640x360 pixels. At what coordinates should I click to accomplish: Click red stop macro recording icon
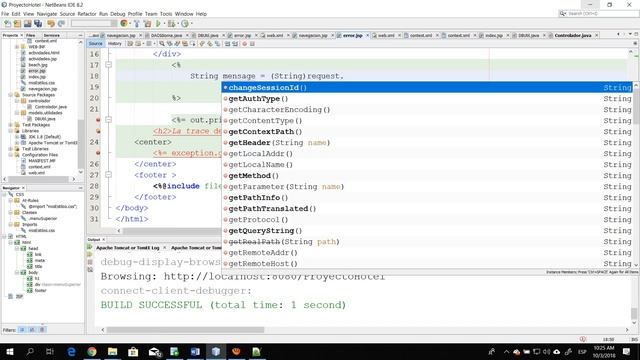coord(244,44)
